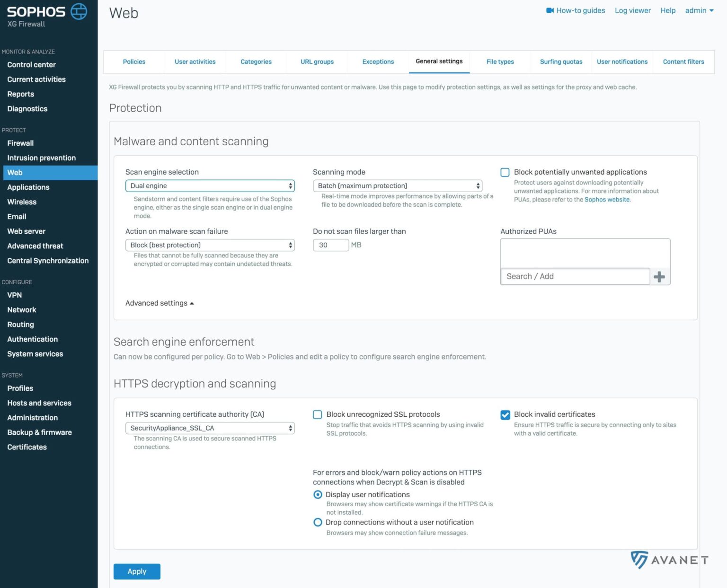
Task: Open the URL groups tab
Action: coord(317,61)
